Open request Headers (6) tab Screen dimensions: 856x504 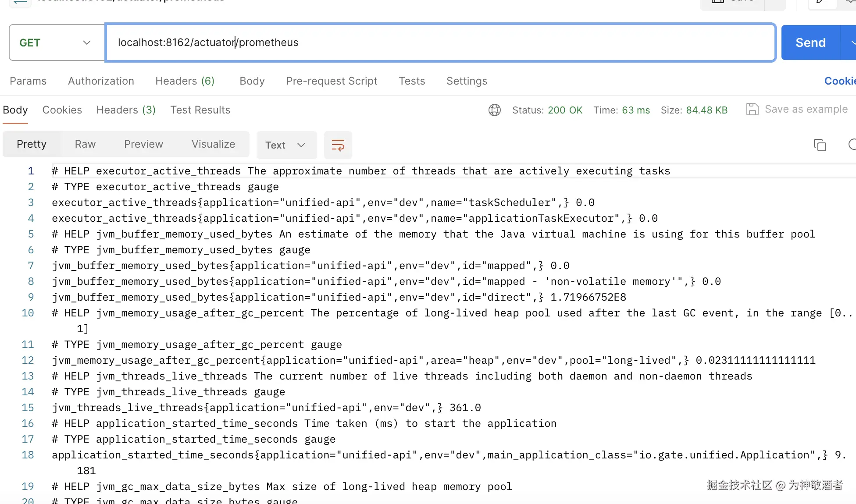[185, 81]
